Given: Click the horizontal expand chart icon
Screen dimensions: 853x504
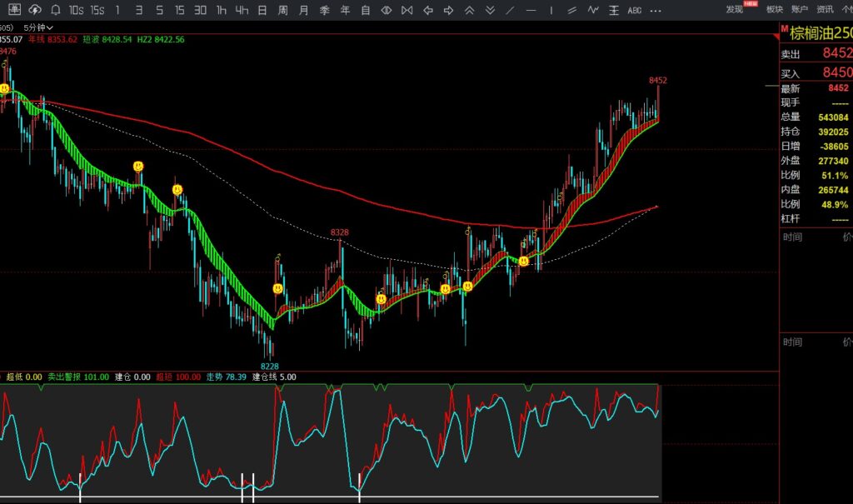Looking at the screenshot, I should [x=387, y=10].
